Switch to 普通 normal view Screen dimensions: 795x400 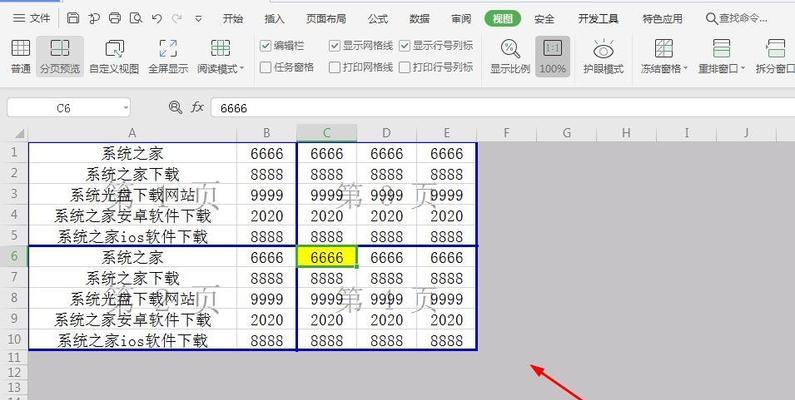click(21, 56)
